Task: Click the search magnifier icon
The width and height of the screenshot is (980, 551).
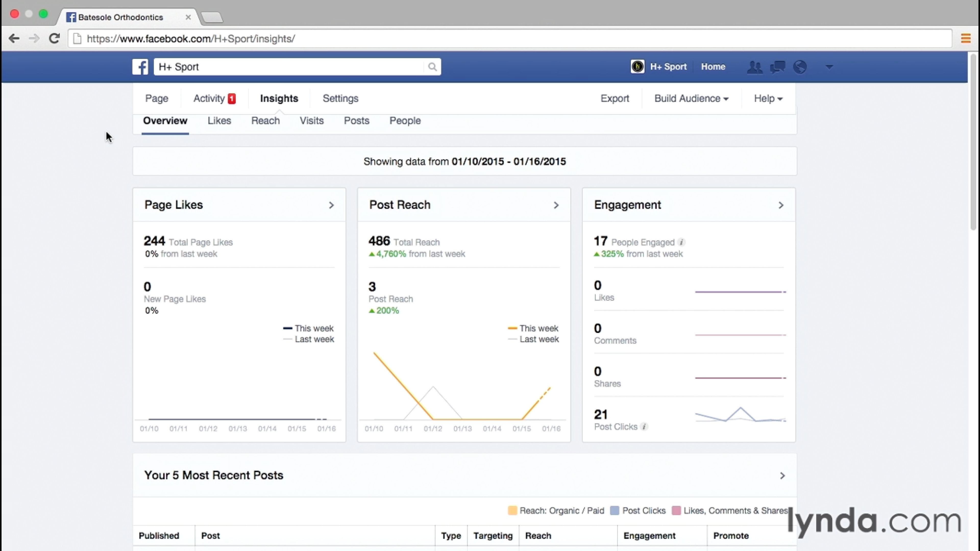Action: [432, 67]
